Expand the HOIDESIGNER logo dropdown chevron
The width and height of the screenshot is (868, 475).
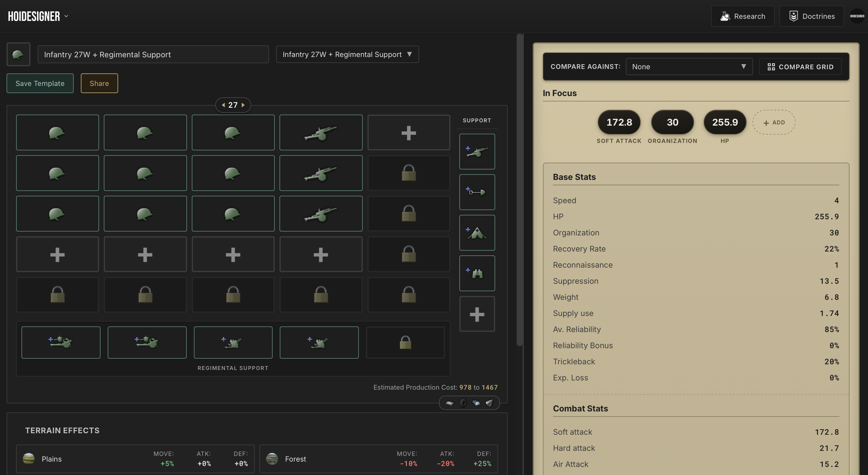pos(67,16)
